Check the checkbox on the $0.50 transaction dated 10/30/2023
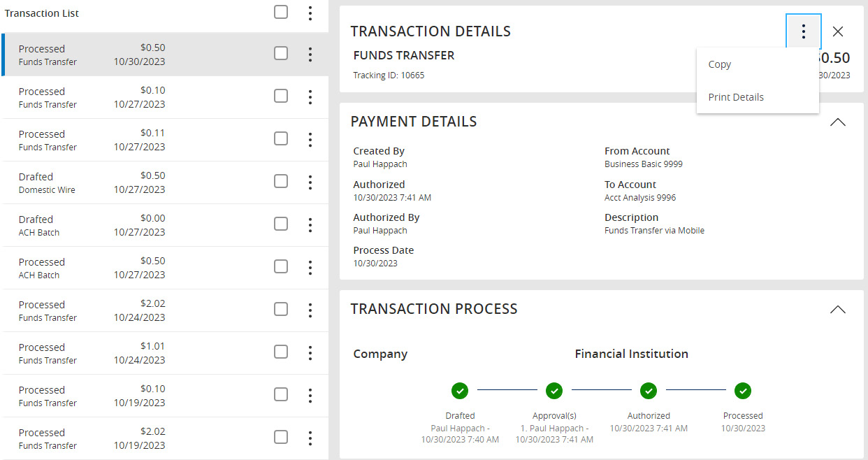 281,54
